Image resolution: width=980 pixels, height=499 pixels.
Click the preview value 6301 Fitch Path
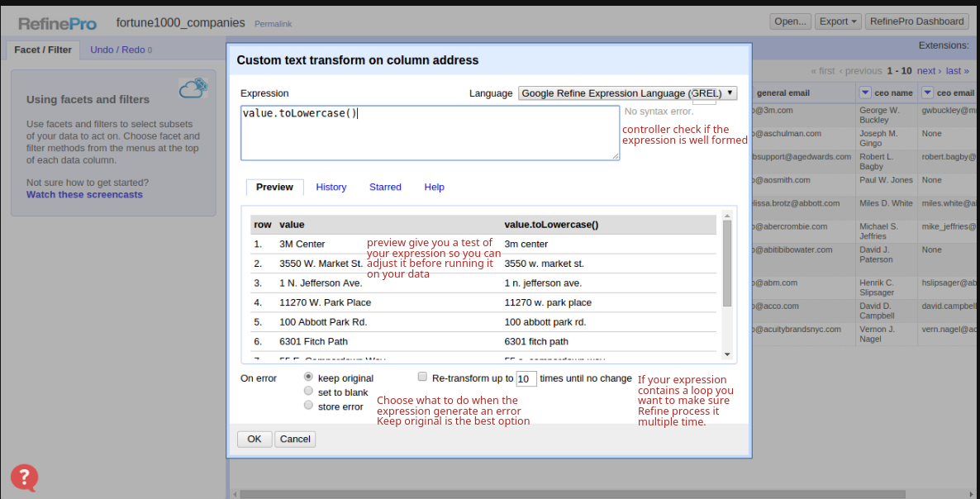point(314,342)
